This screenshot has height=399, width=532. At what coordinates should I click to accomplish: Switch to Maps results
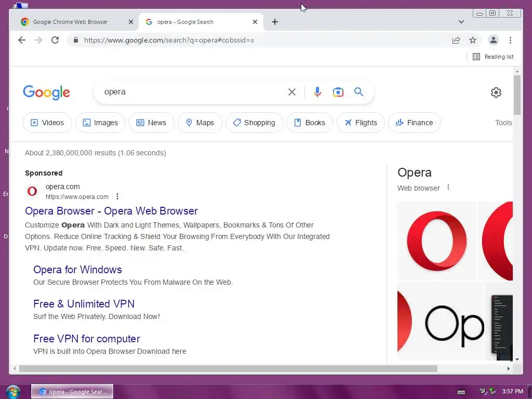200,123
